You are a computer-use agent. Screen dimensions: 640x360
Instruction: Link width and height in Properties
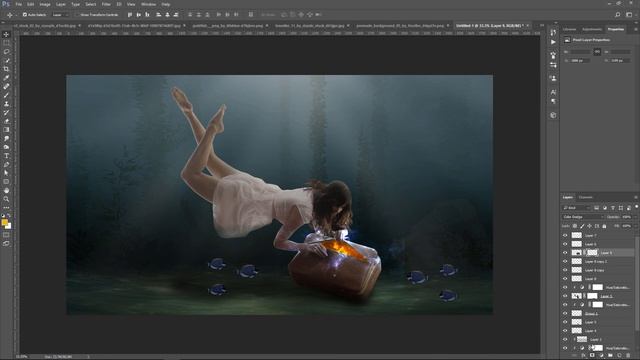tap(597, 52)
